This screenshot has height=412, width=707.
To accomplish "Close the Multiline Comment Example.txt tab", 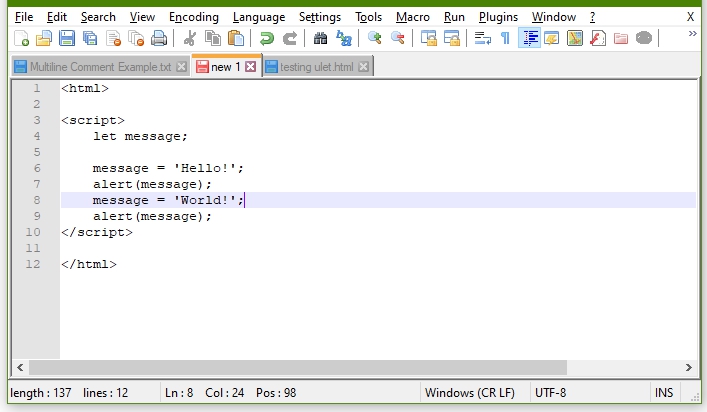I will 181,67.
